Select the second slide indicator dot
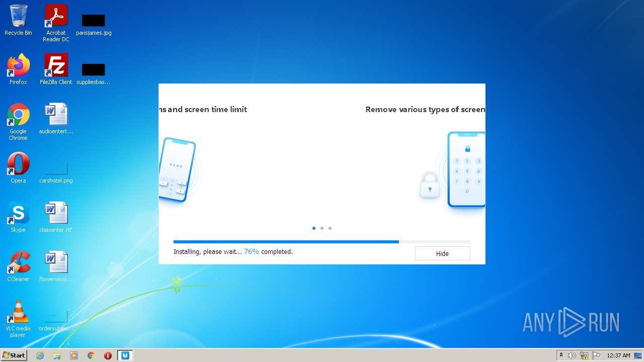This screenshot has width=644, height=362. pyautogui.click(x=322, y=228)
